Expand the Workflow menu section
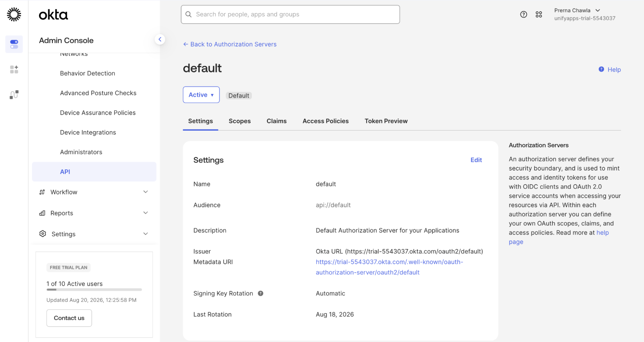 [94, 192]
